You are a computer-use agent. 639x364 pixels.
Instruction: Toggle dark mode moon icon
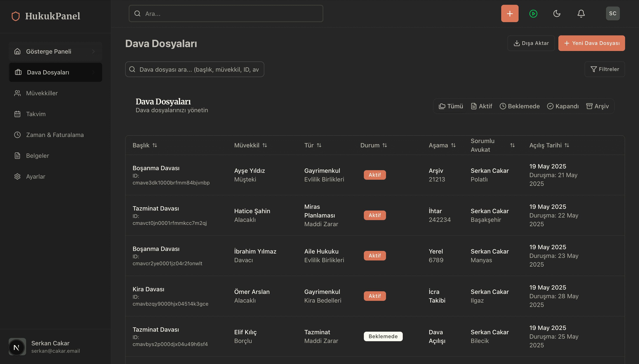click(557, 13)
